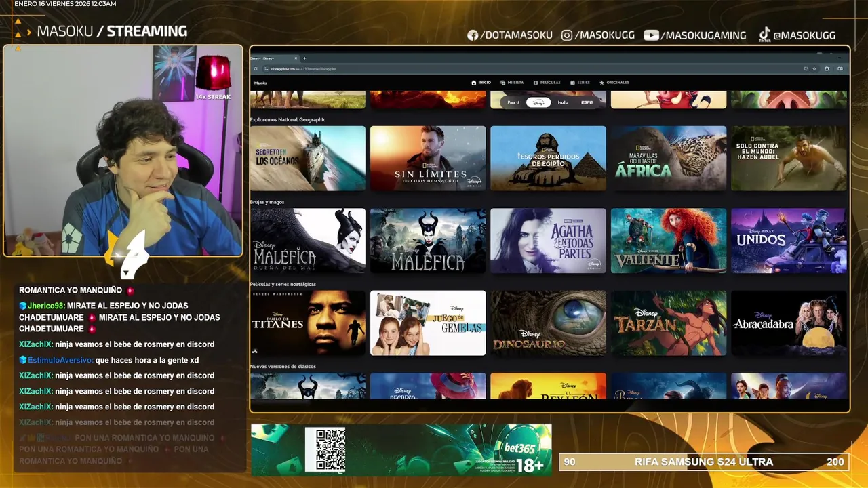Click the @MASOKUGG TikTok handle
Screen dimensions: 868x488
coord(804,35)
